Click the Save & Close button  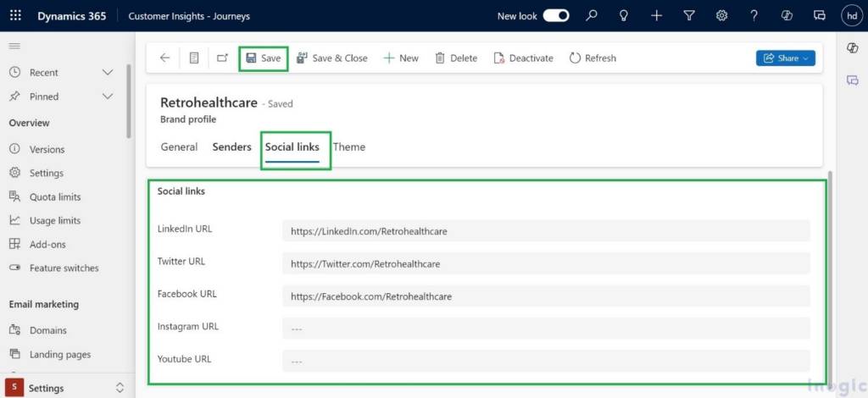(x=331, y=58)
